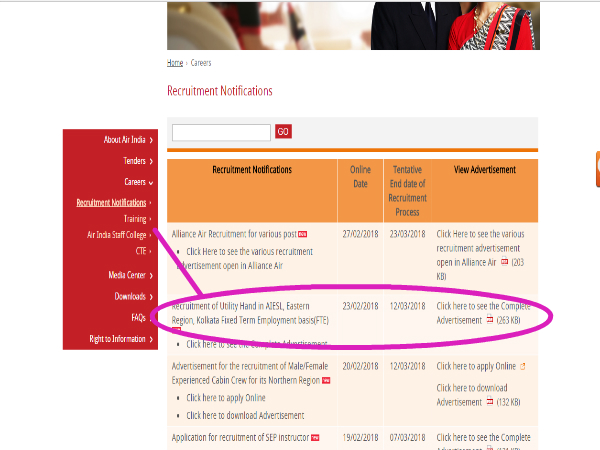Click PDF icon for the 263 KB advertisement
Image resolution: width=600 pixels, height=450 pixels.
(x=490, y=319)
